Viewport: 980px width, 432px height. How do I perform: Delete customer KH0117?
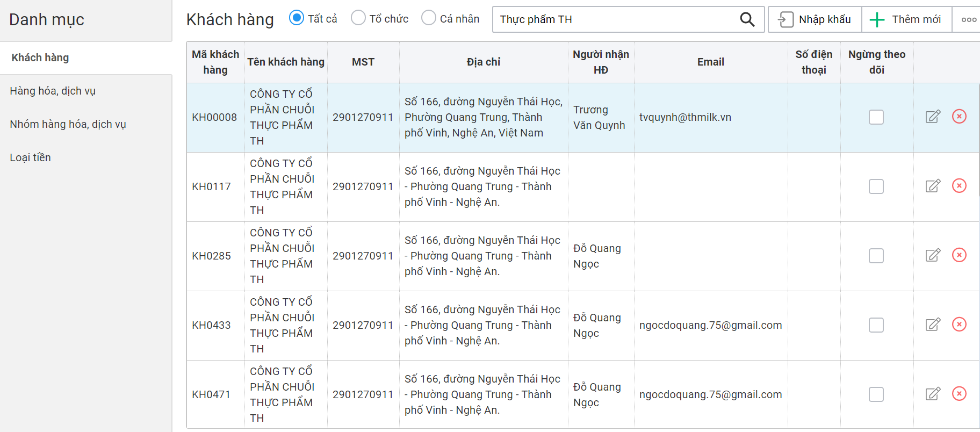[x=959, y=186]
